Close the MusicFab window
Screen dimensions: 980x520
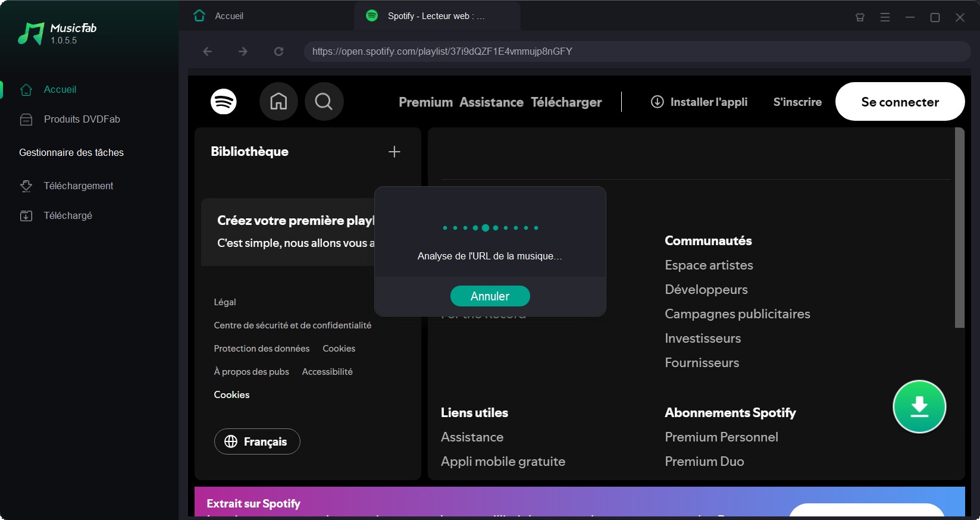tap(960, 17)
